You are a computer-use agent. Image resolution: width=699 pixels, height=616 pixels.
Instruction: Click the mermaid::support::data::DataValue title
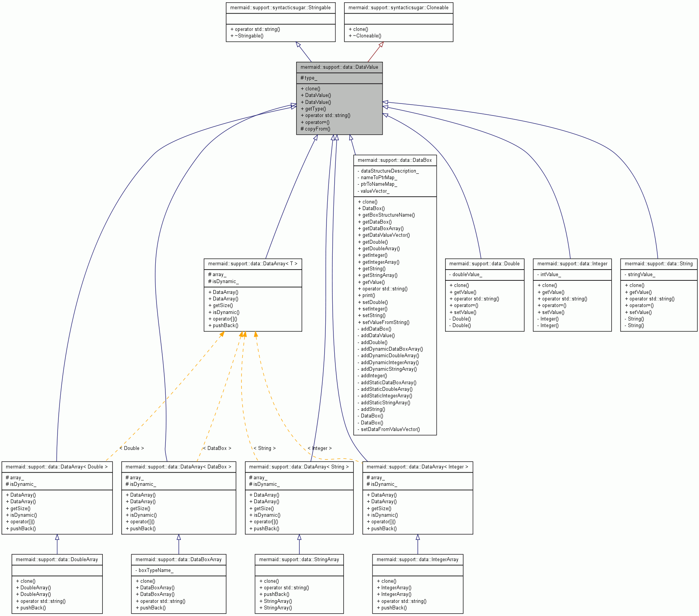coord(339,67)
